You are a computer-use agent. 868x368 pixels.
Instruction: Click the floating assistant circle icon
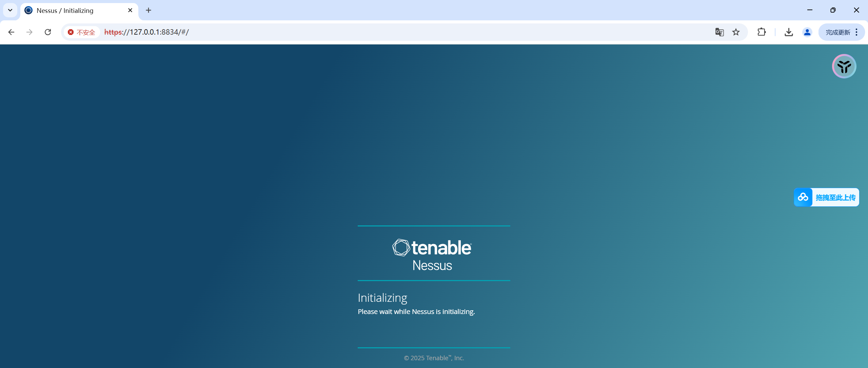coord(844,66)
